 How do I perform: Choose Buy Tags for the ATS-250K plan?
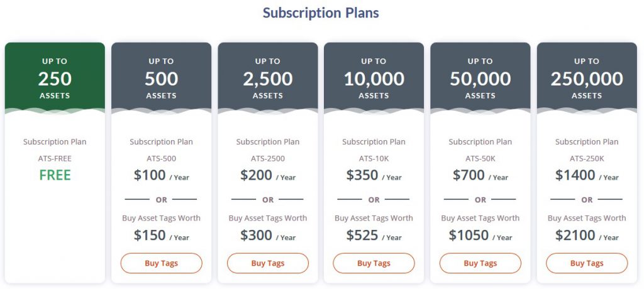click(587, 263)
